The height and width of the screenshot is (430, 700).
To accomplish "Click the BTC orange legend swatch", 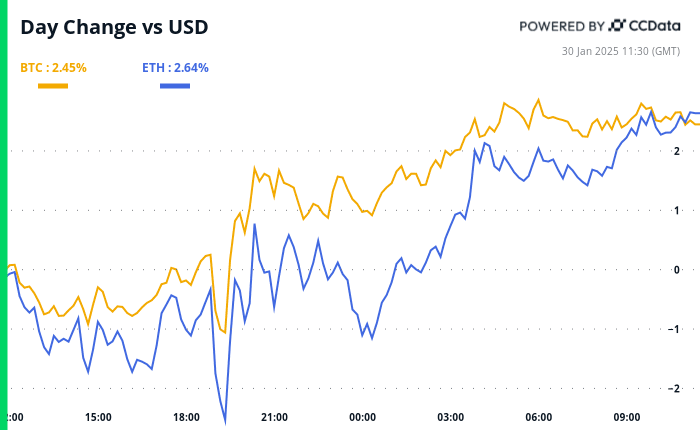I will [53, 86].
